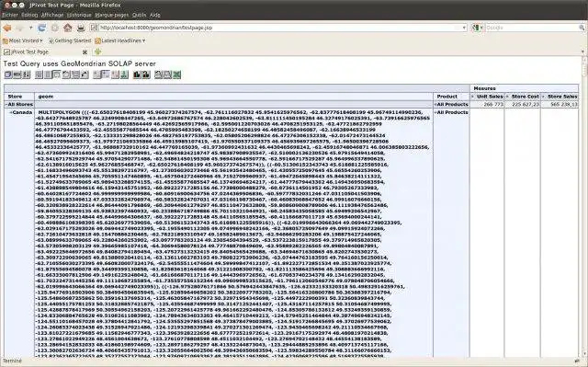Click the Getting Started bookmark
This screenshot has width=588, height=367.
(70, 40)
